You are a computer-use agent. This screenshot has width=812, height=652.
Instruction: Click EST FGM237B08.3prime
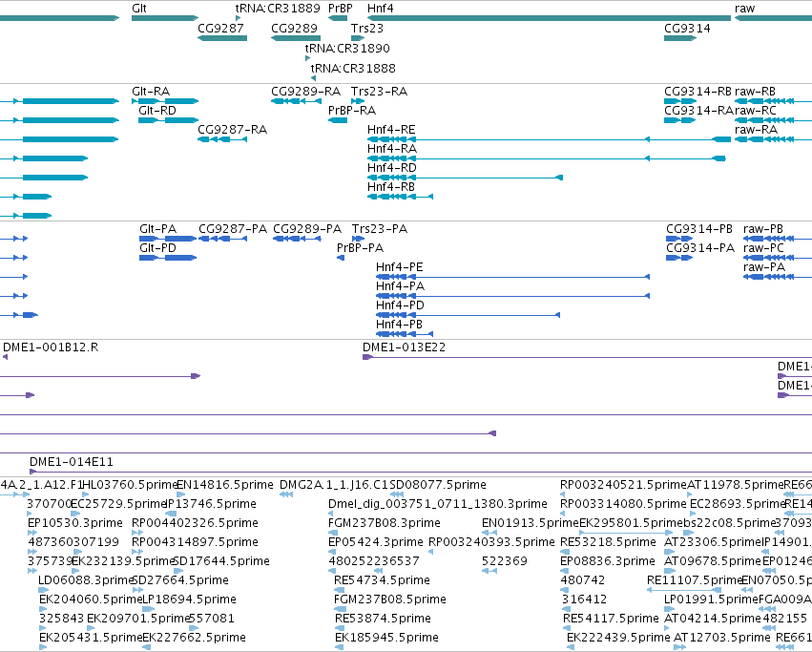click(x=333, y=533)
